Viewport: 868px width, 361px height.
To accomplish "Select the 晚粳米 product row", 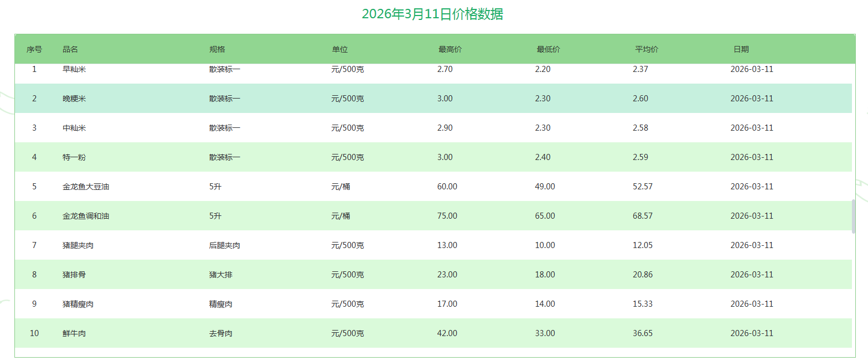I will click(x=74, y=99).
